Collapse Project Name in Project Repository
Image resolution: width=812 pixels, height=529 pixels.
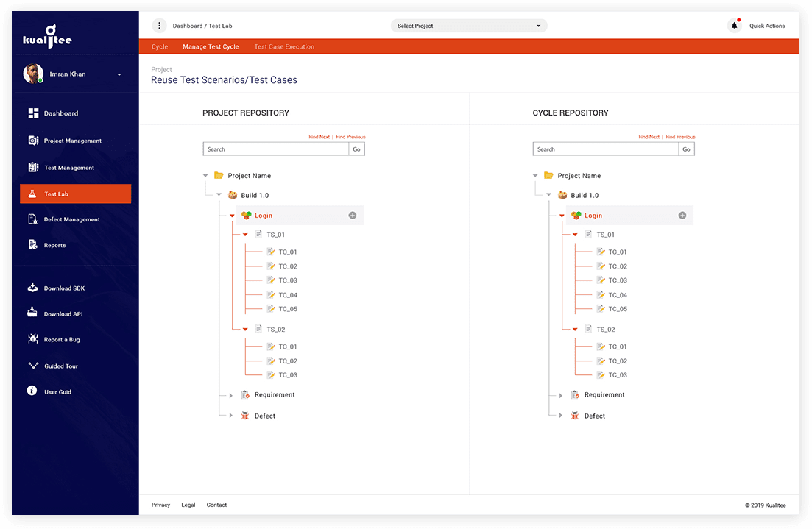click(205, 175)
